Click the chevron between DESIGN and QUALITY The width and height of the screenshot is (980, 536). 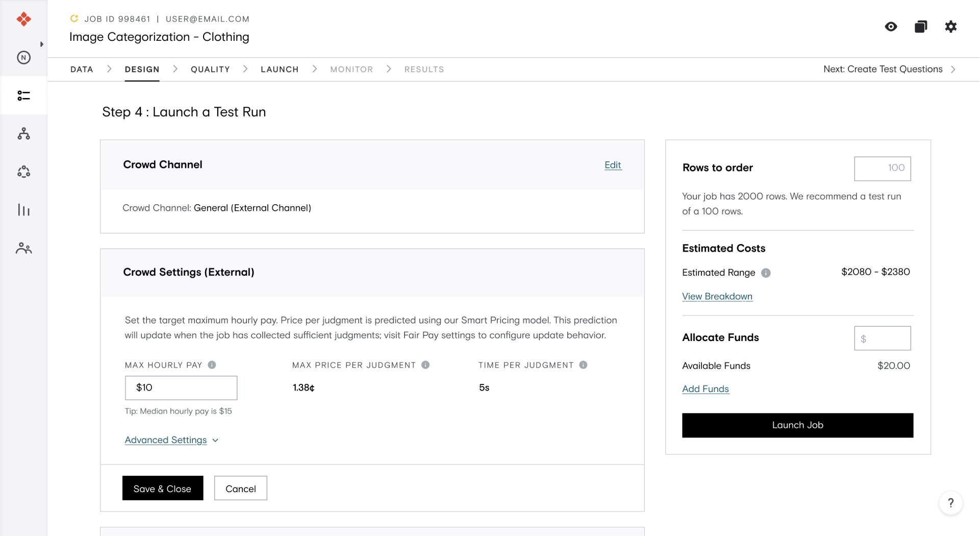(175, 69)
